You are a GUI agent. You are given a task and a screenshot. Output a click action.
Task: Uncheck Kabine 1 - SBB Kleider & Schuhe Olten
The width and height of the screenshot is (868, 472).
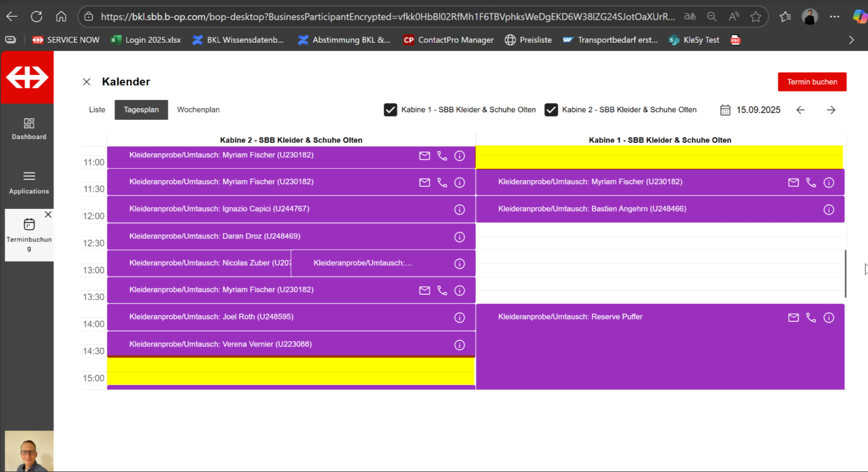click(x=390, y=110)
